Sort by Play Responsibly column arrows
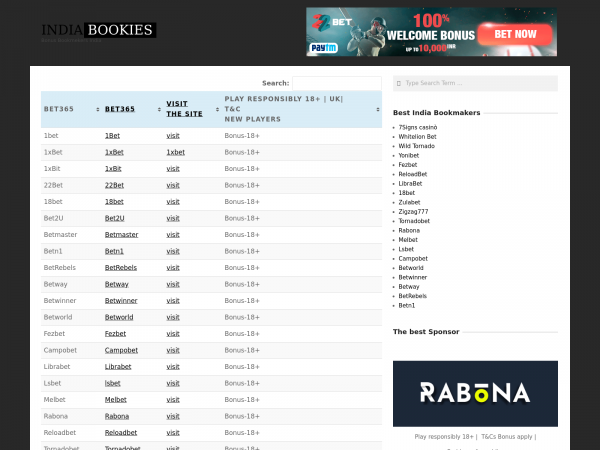The height and width of the screenshot is (450, 600). (378, 109)
